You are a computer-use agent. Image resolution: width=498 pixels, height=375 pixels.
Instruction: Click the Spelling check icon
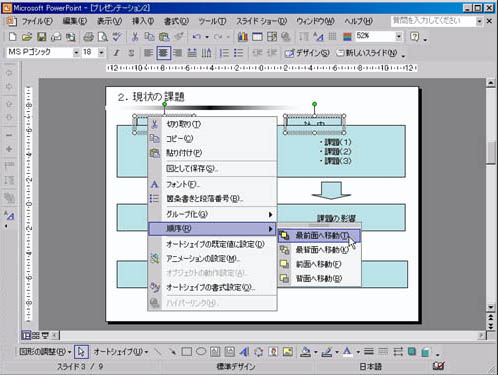tap(117, 36)
